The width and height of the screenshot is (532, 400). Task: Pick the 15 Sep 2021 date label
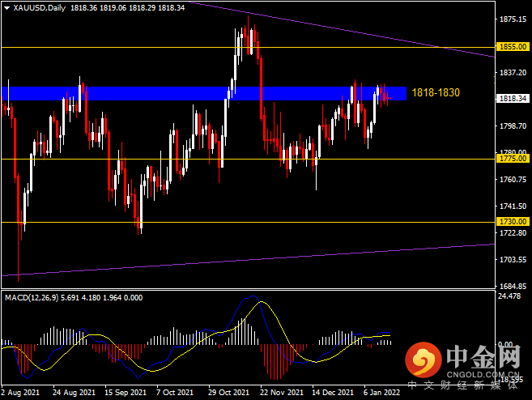pos(126,393)
